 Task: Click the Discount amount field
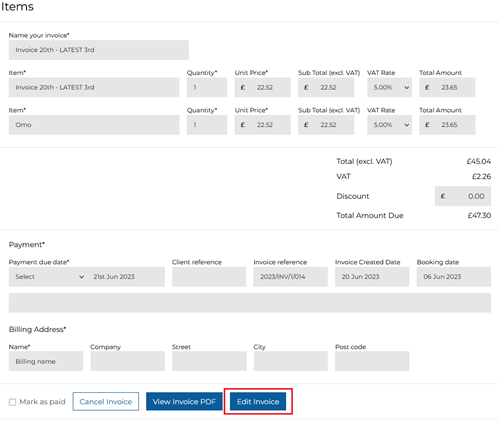pyautogui.click(x=463, y=196)
